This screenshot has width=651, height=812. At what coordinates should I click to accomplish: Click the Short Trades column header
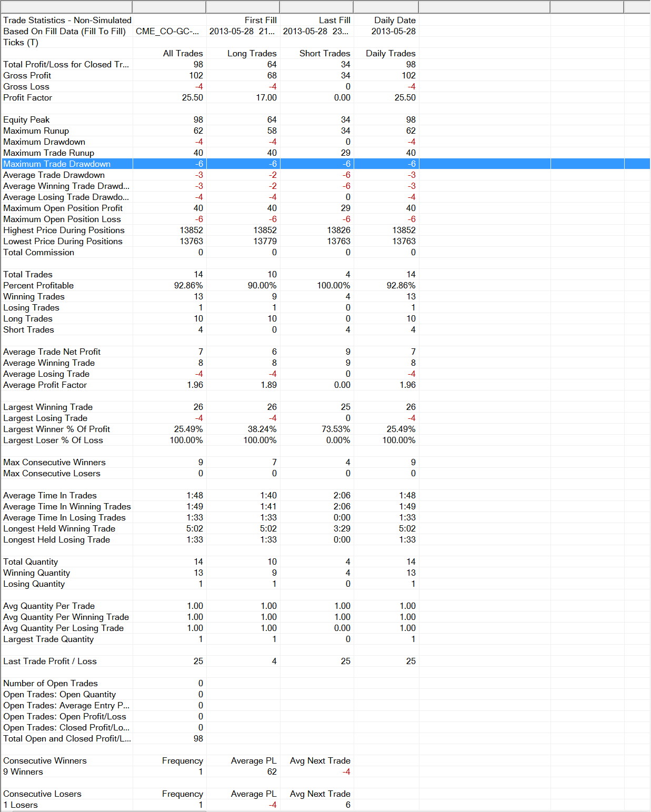[325, 53]
